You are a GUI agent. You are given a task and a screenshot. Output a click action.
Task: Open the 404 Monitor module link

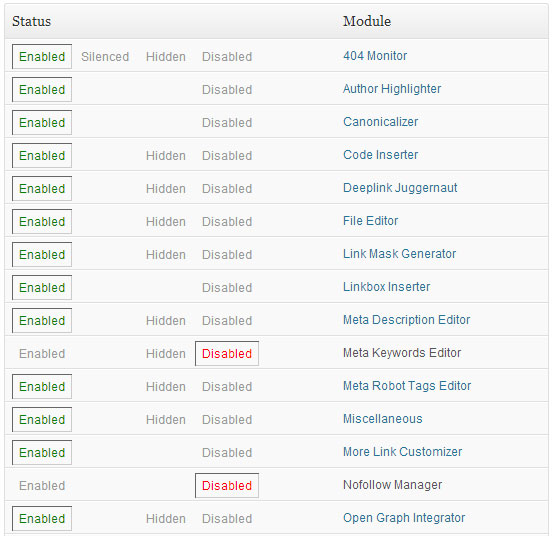[375, 56]
